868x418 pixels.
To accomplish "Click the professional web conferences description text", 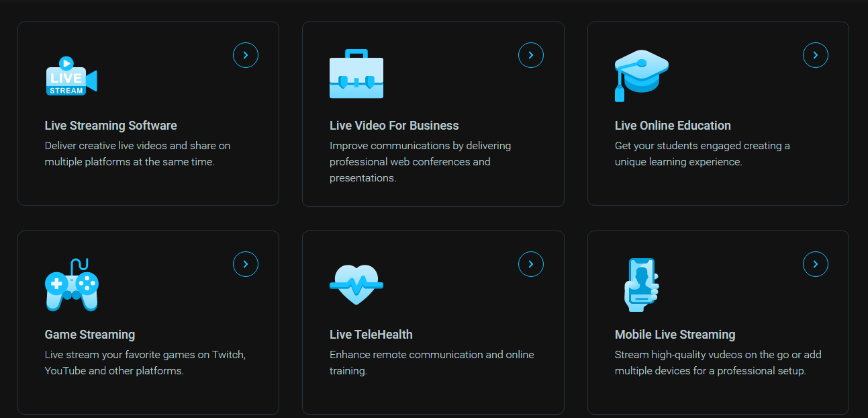I will click(420, 162).
